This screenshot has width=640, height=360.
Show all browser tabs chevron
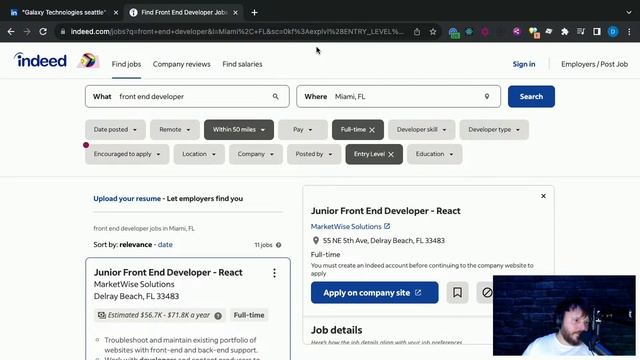click(x=629, y=13)
